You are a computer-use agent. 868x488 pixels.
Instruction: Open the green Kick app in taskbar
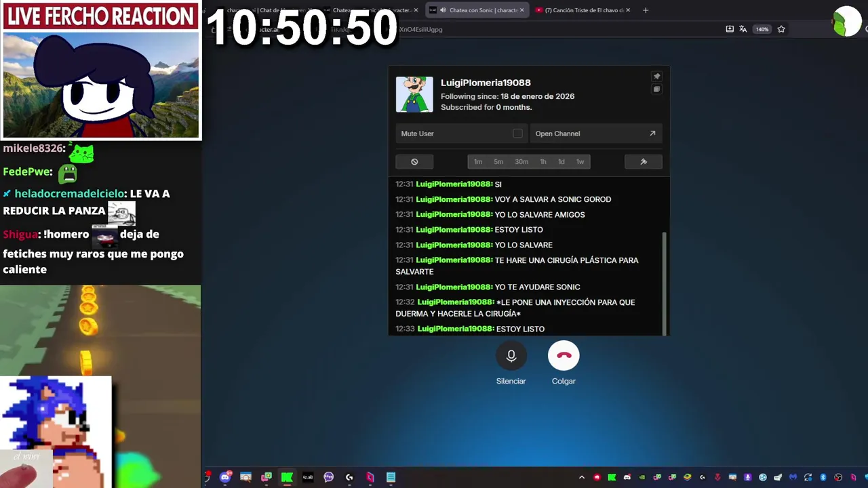(287, 477)
